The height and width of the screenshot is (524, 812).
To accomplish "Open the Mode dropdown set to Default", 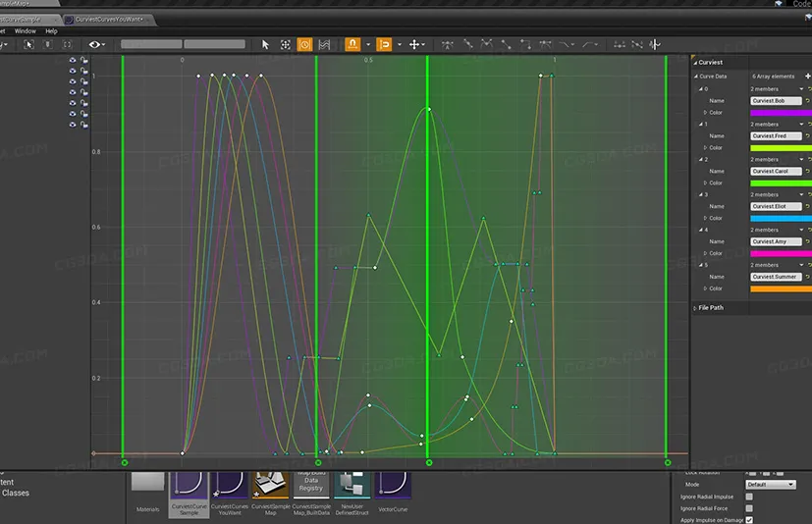I will point(771,485).
